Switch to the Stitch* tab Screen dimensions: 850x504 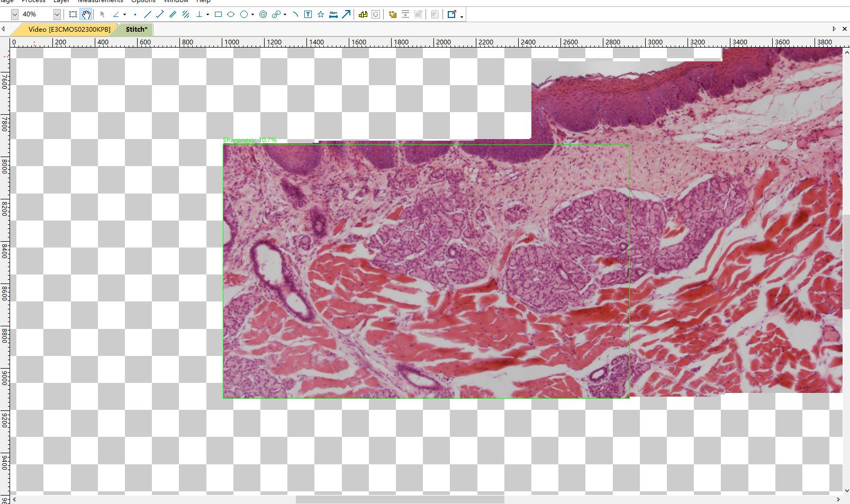(x=137, y=30)
